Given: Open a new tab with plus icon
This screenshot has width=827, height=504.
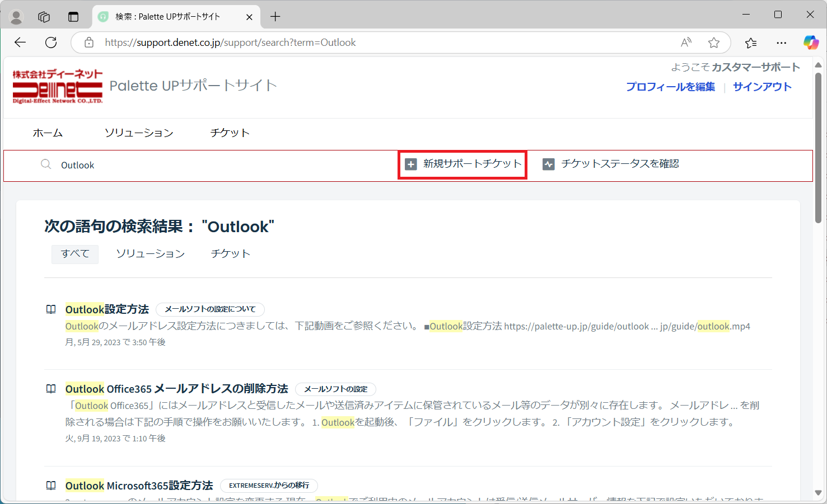Looking at the screenshot, I should [275, 17].
